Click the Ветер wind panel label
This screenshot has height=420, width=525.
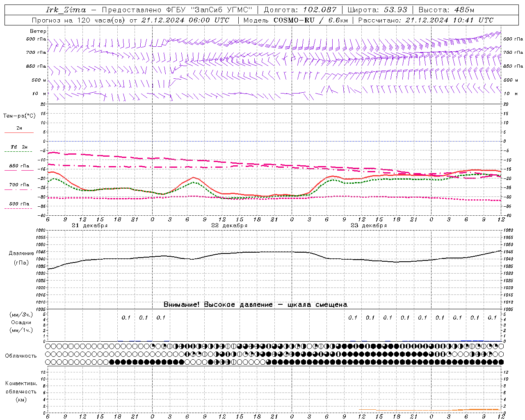(38, 31)
